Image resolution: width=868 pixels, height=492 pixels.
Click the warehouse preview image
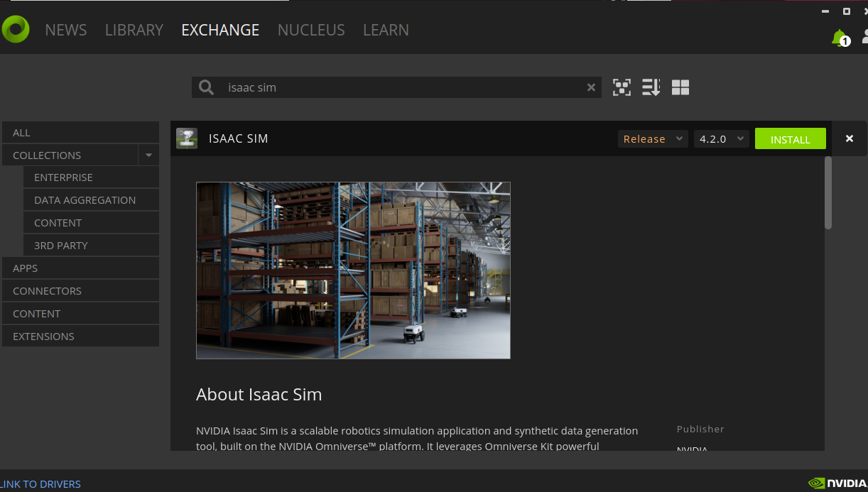(x=353, y=270)
